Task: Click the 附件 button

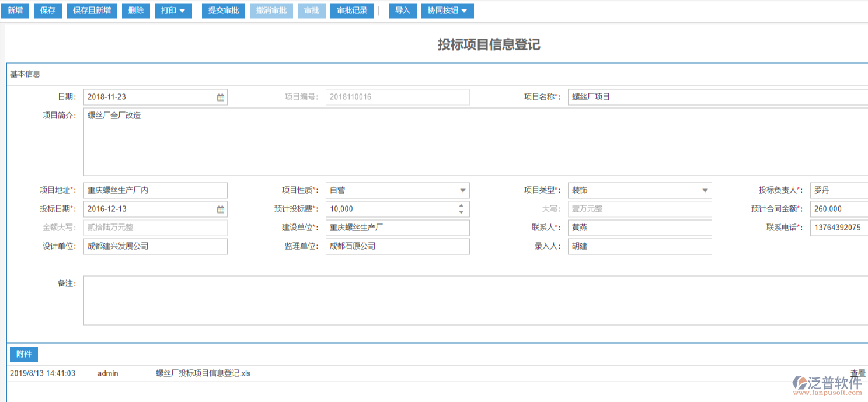Action: pyautogui.click(x=23, y=354)
